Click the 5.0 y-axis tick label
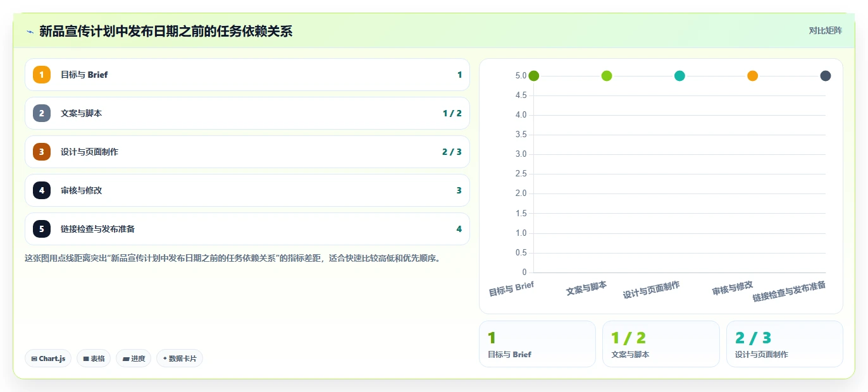The image size is (868, 392). click(x=521, y=76)
